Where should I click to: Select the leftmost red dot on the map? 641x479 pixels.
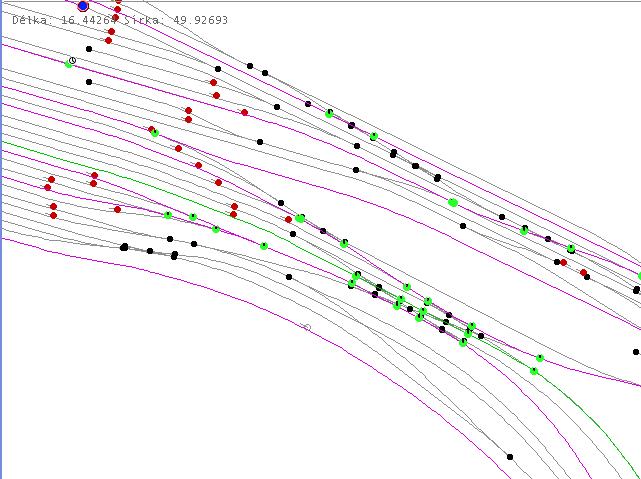point(47,187)
